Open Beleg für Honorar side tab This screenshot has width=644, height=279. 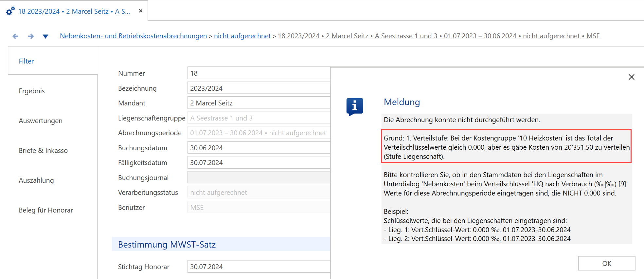pyautogui.click(x=46, y=210)
